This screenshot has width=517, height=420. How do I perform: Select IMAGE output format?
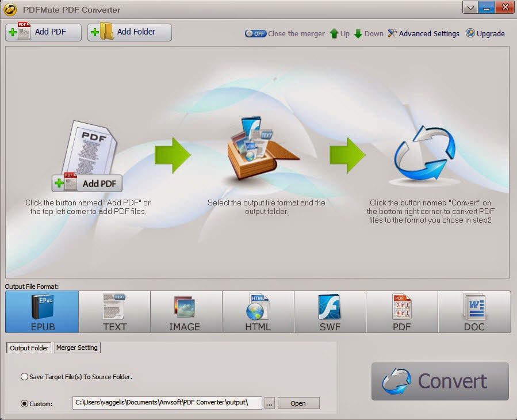point(186,312)
